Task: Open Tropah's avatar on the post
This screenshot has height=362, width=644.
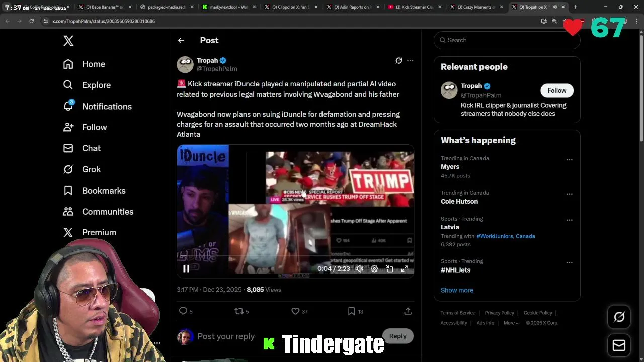Action: point(185,64)
